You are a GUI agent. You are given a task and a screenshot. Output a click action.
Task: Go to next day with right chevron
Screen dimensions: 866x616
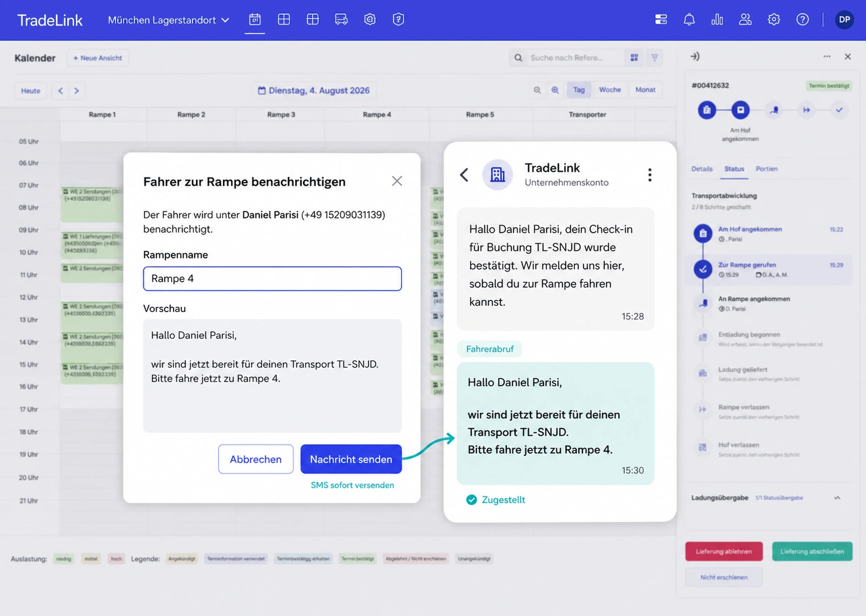coord(76,91)
